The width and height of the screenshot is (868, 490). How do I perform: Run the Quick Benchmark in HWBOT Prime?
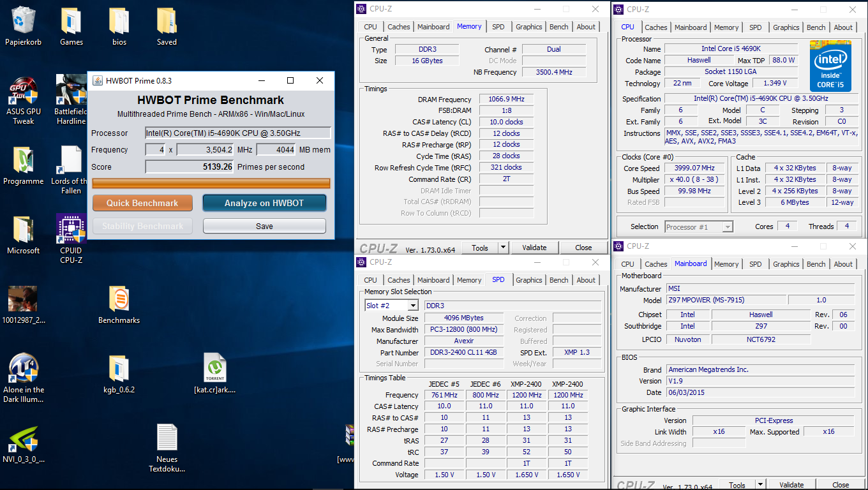coord(142,203)
